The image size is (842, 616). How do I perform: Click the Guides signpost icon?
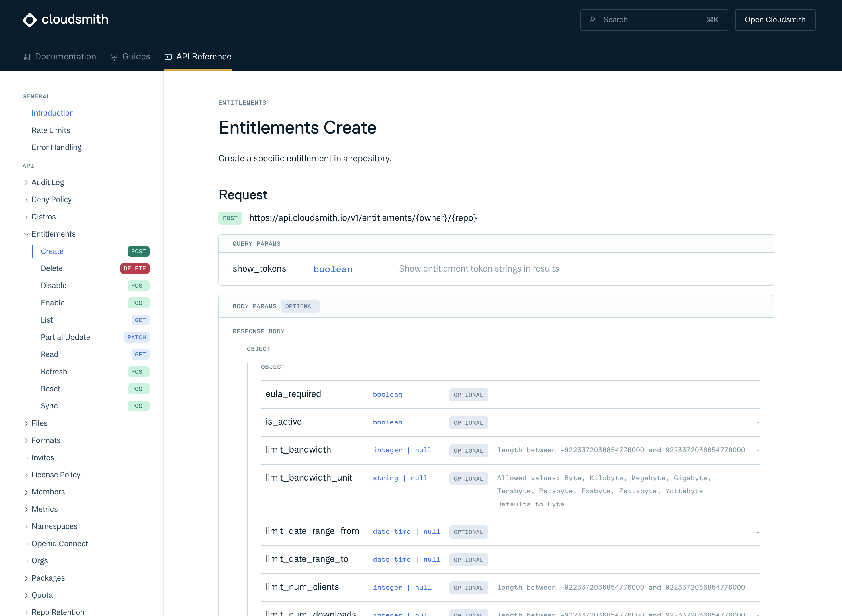pos(115,57)
